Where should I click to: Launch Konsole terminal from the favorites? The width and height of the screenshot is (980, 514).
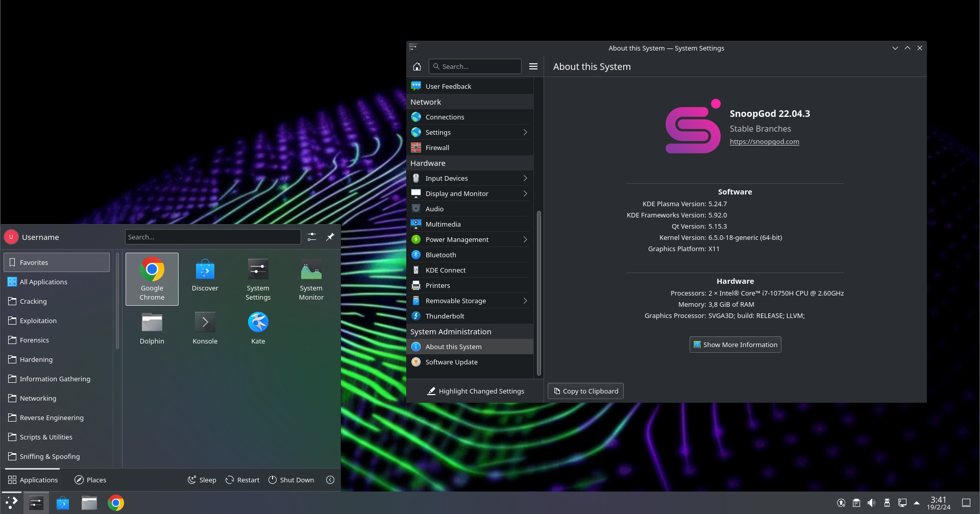pos(205,328)
